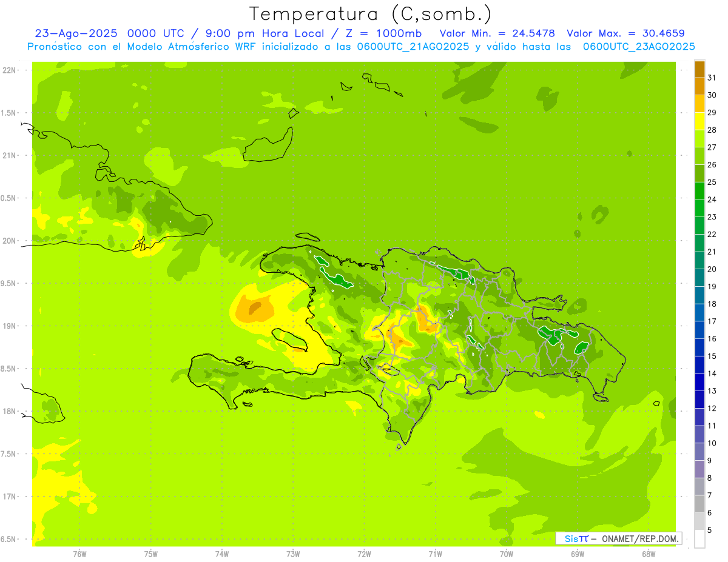Click the "8.5N" latitude label
The width and height of the screenshot is (728, 562).
pos(8,369)
